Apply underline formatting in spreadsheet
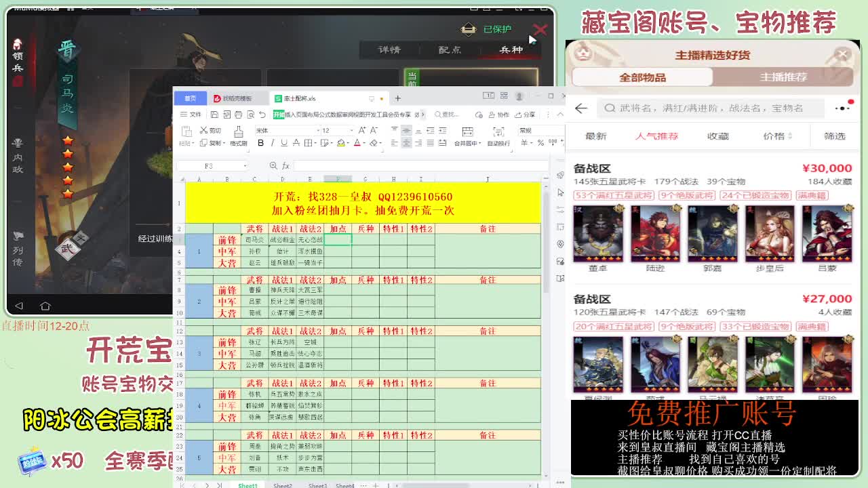 [284, 143]
